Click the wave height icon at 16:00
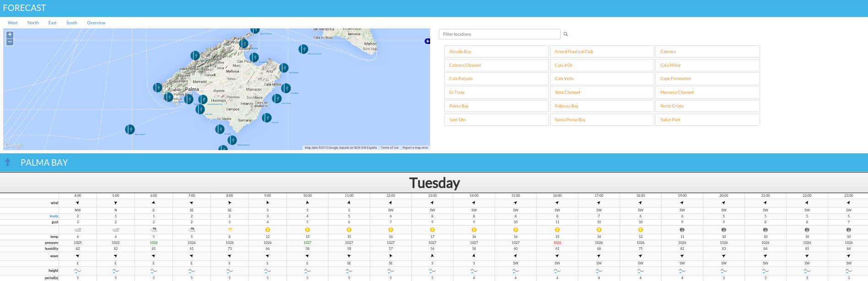 pos(557,270)
